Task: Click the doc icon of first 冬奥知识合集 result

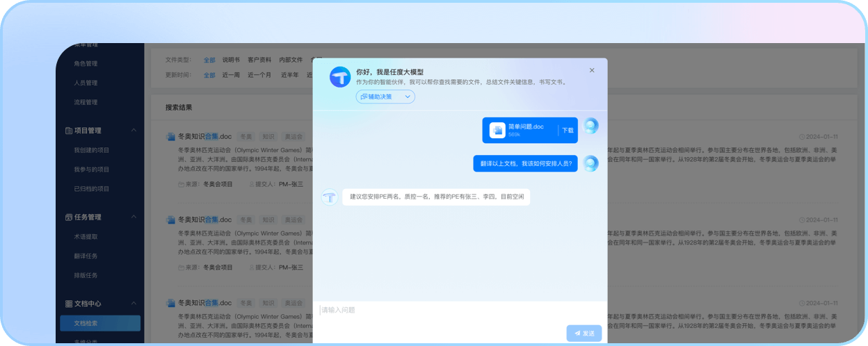Action: (170, 137)
